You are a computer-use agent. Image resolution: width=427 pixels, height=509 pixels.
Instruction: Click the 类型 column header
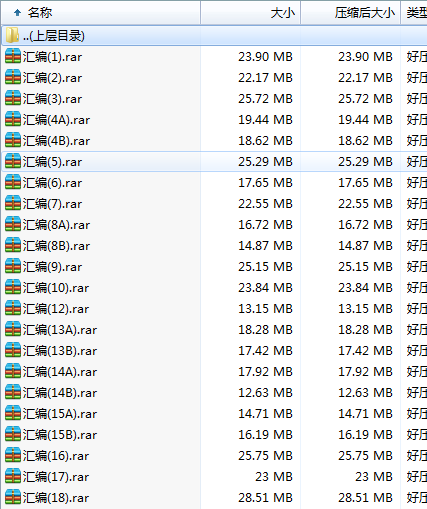414,13
